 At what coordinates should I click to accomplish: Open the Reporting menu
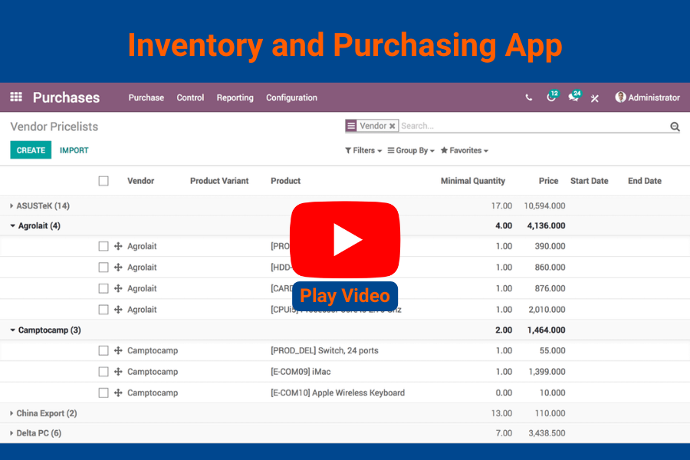click(235, 98)
